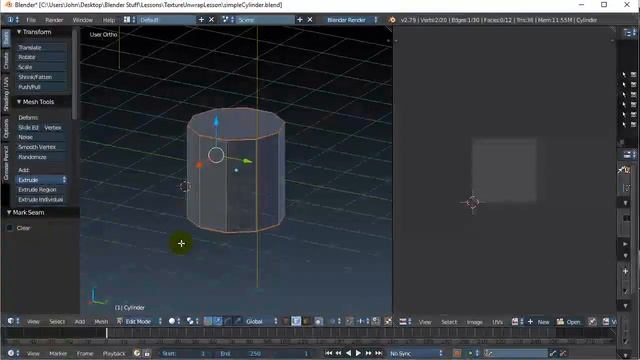
Task: Open the UVs menu in image editor header
Action: [x=497, y=322]
